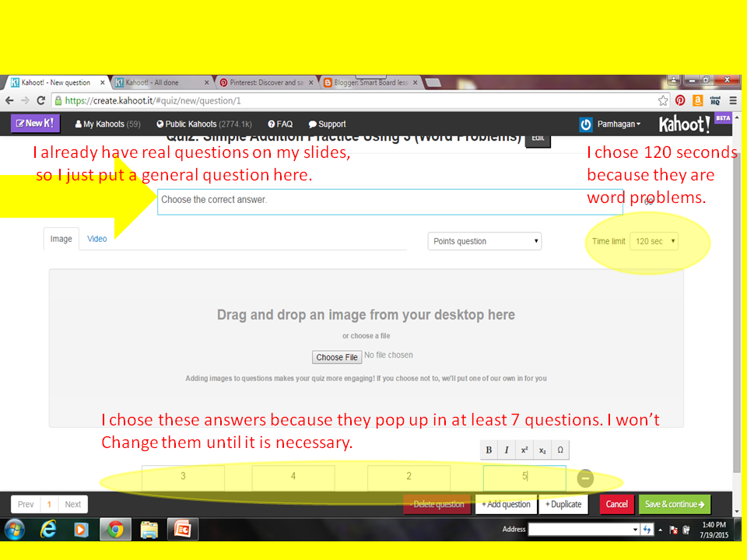Open a new browser tab
This screenshot has width=747, height=560.
pos(433,83)
